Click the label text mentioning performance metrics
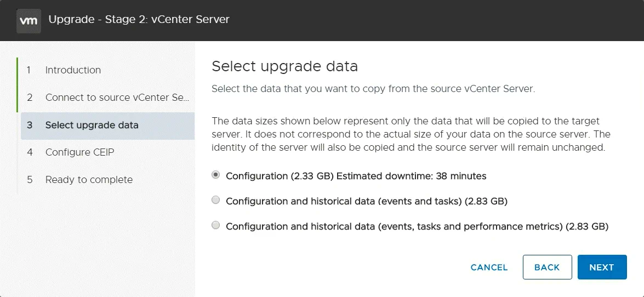This screenshot has height=297, width=644. click(417, 226)
